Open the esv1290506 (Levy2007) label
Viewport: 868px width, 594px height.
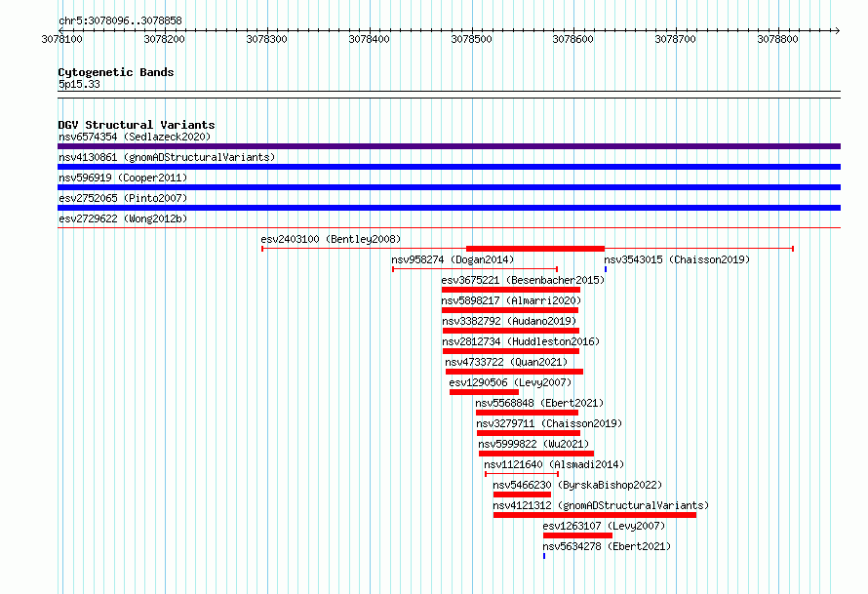tap(510, 382)
